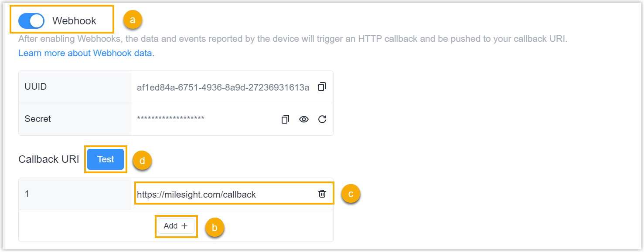Viewport: 644px width, 252px height.
Task: Regenerate the Secret with refresh icon
Action: pyautogui.click(x=322, y=119)
